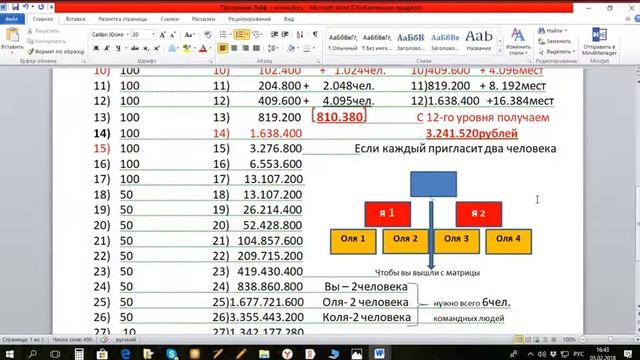Toggle Italic (К) formatting
This screenshot has width=640, height=360.
tap(107, 49)
